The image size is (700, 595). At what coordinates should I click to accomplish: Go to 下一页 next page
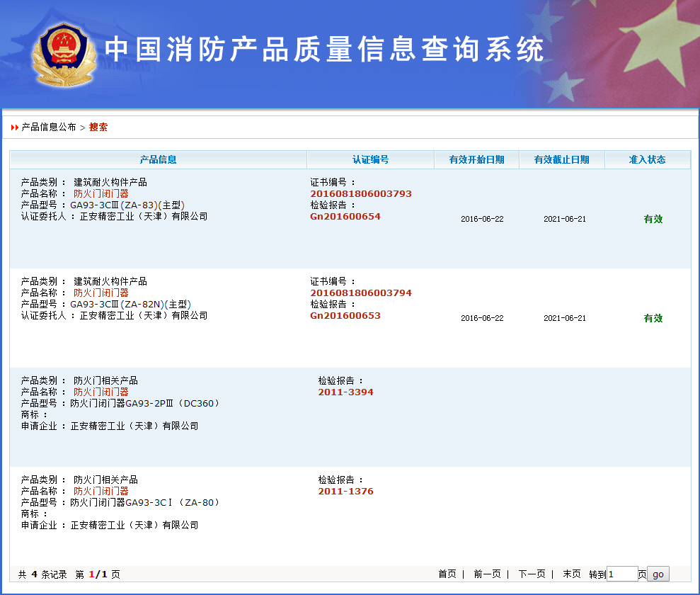pos(532,574)
